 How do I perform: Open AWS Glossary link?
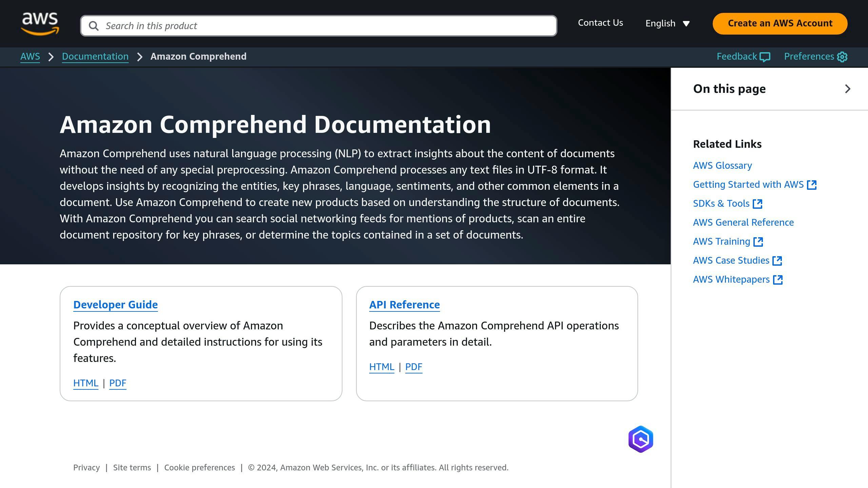pyautogui.click(x=723, y=166)
